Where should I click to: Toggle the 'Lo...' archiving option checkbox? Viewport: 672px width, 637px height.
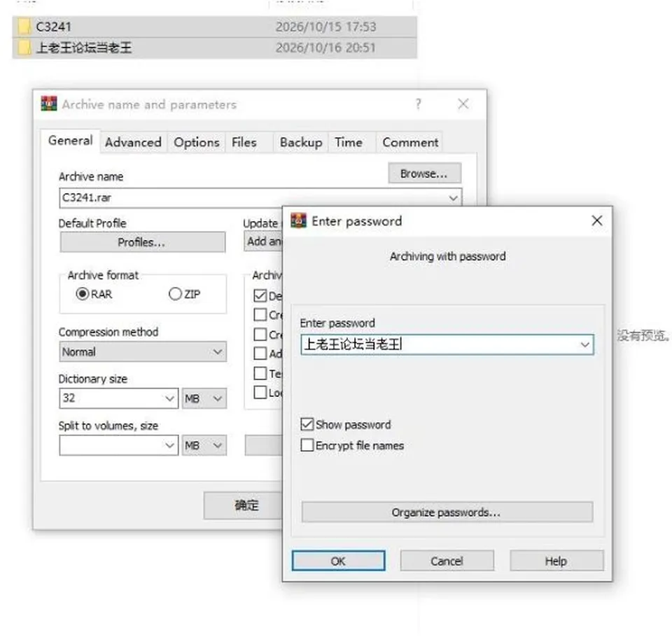(260, 392)
